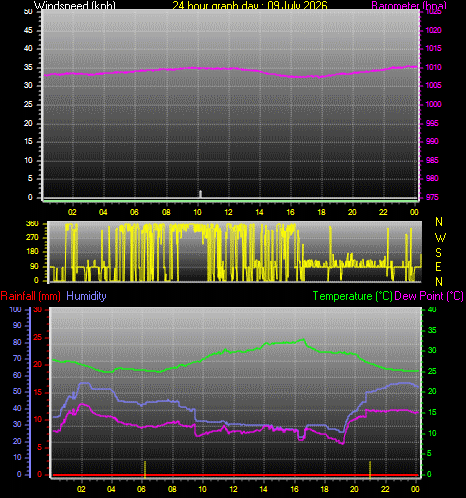Viewport: 466px width, 498px height.
Task: Click the E compass letter beside wind direction graph
Action: (439, 267)
